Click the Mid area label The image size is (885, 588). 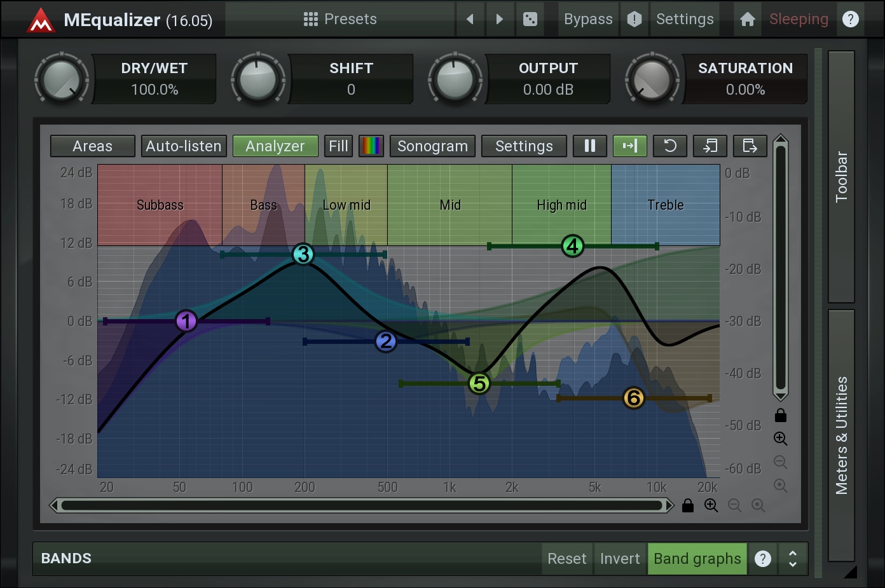[x=450, y=205]
